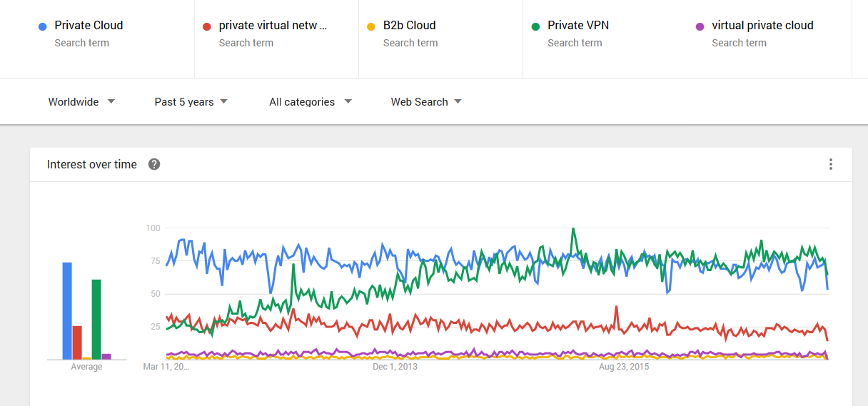Click the green Private VPN average bar

pos(96,320)
